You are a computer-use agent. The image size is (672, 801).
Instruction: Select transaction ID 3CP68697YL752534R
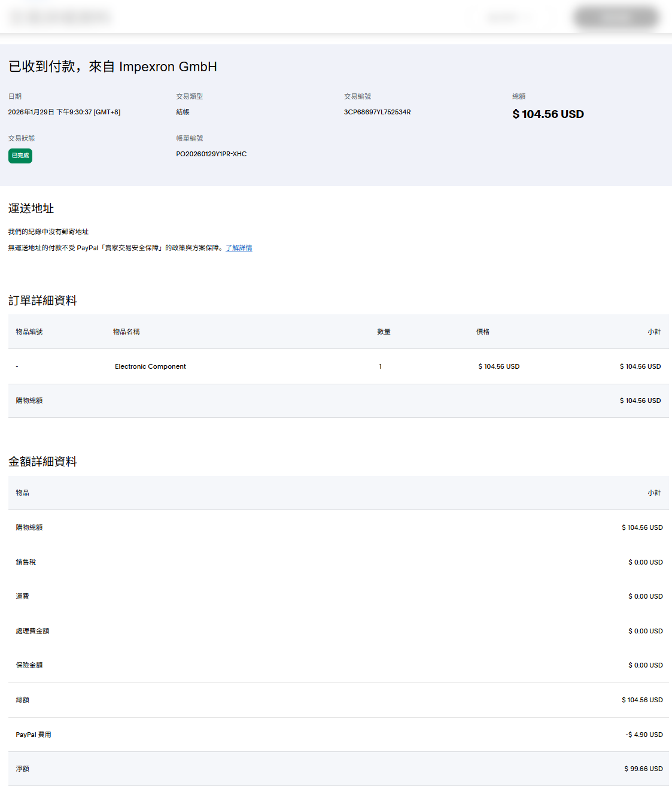coord(377,112)
